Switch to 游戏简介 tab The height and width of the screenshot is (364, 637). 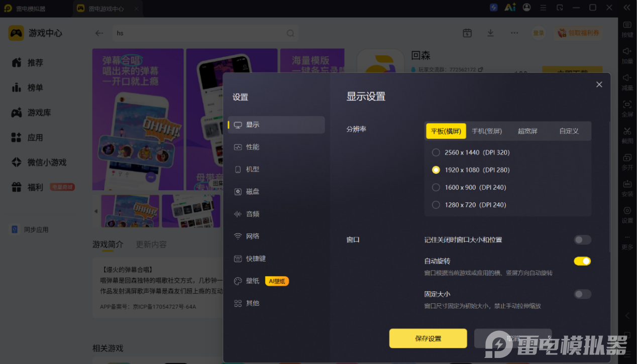tap(108, 245)
